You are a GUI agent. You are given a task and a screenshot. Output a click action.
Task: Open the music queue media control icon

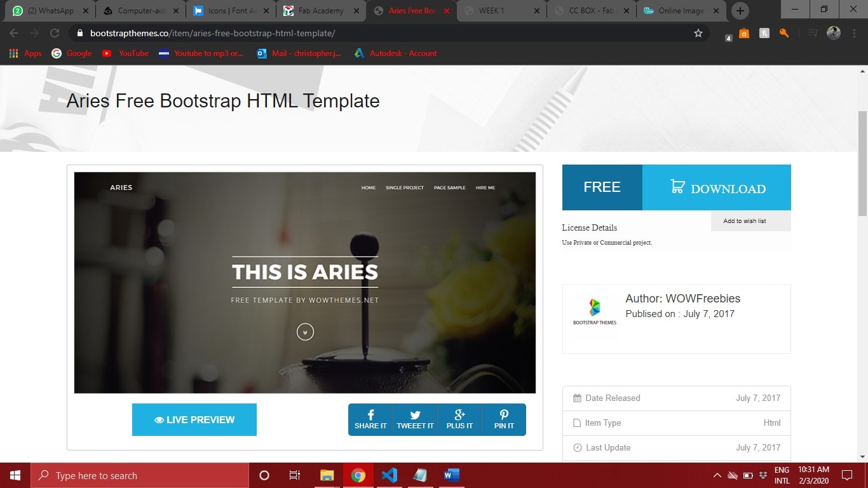pos(813,33)
